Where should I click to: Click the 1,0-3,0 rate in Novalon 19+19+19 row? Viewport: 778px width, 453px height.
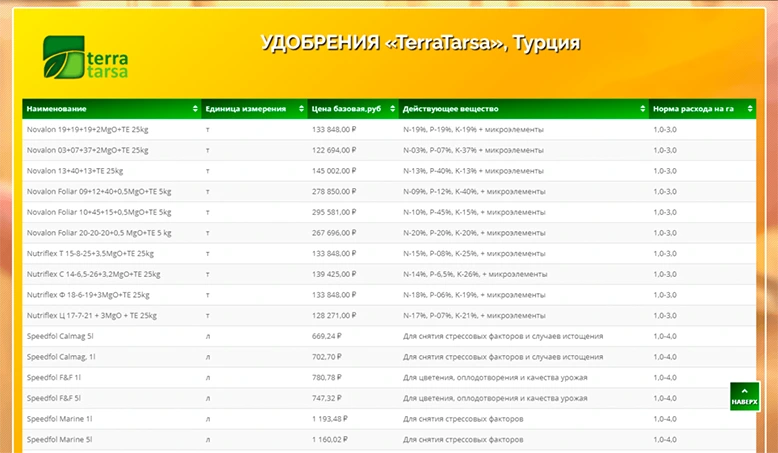[665, 129]
